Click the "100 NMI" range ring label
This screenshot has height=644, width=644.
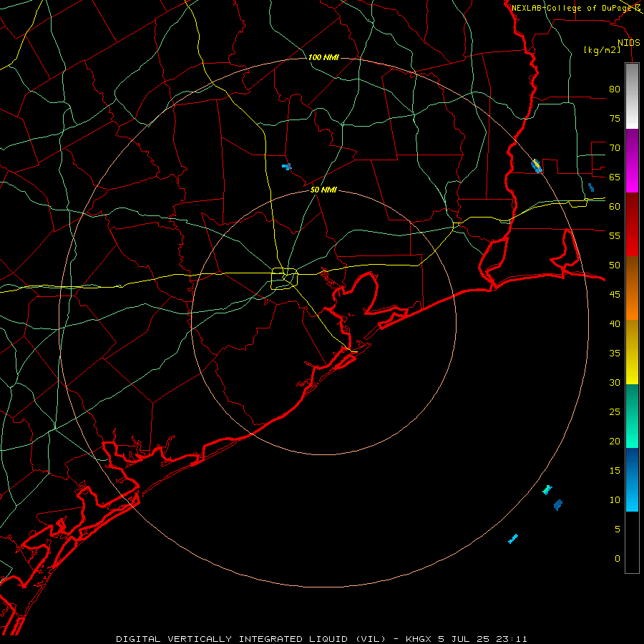[323, 57]
